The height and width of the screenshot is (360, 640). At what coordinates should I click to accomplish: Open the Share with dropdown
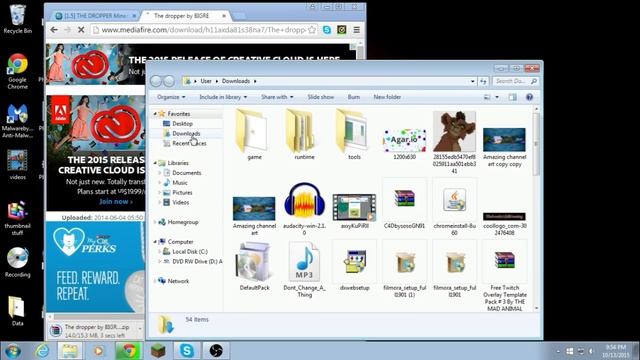pyautogui.click(x=277, y=97)
